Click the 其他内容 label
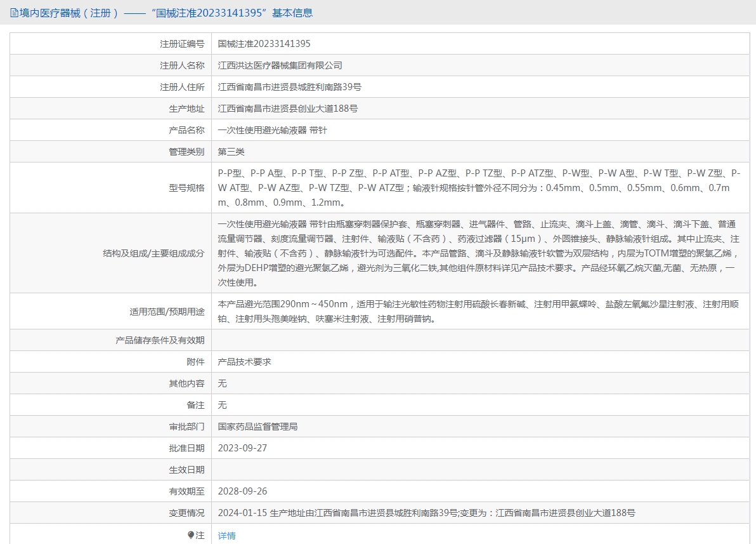 (186, 383)
